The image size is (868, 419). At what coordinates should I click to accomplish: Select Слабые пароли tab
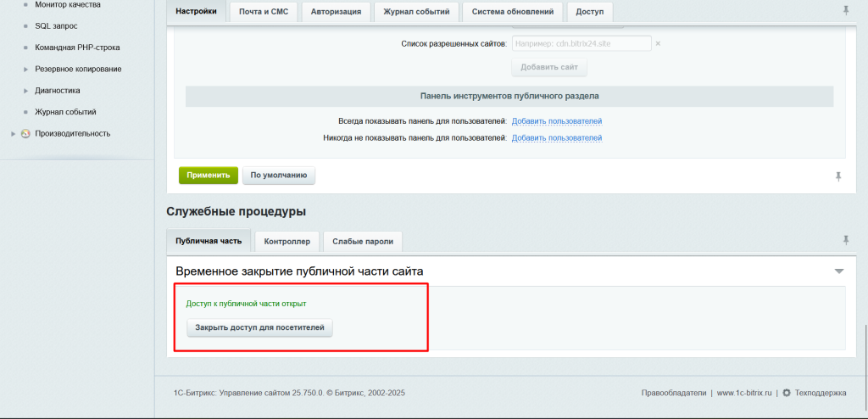363,241
